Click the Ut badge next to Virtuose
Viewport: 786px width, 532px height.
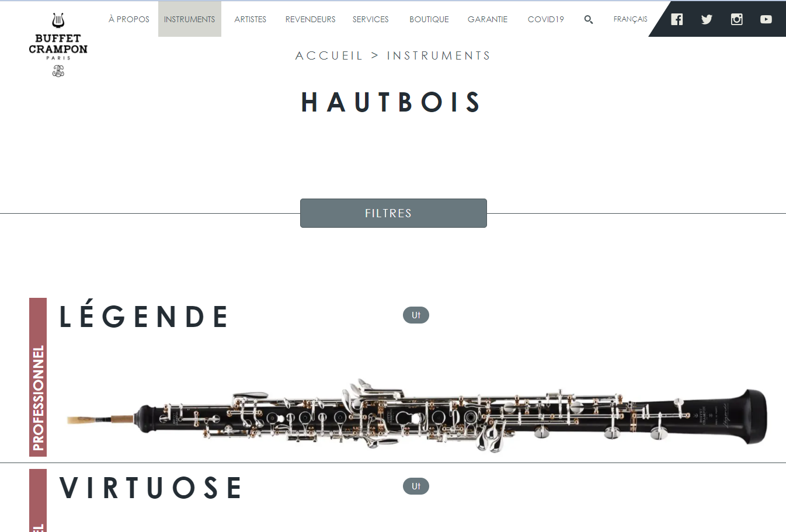416,486
